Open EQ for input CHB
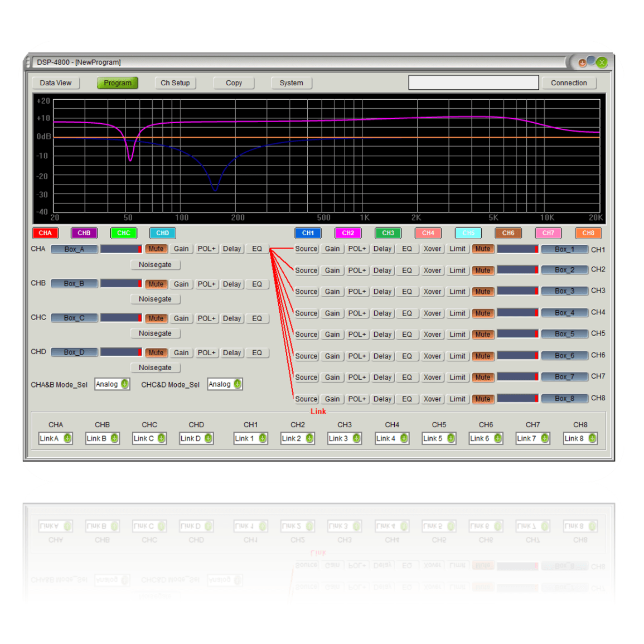Image resolution: width=644 pixels, height=644 pixels. (x=257, y=284)
